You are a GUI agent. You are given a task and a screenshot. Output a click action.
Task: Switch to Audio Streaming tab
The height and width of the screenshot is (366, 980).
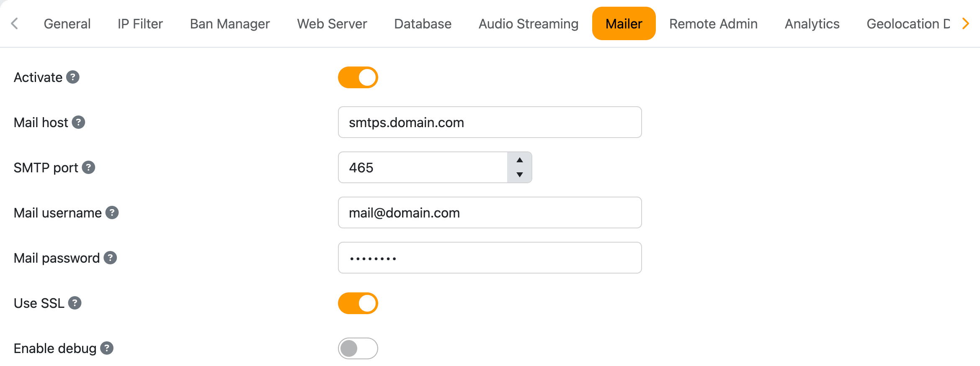pyautogui.click(x=529, y=23)
